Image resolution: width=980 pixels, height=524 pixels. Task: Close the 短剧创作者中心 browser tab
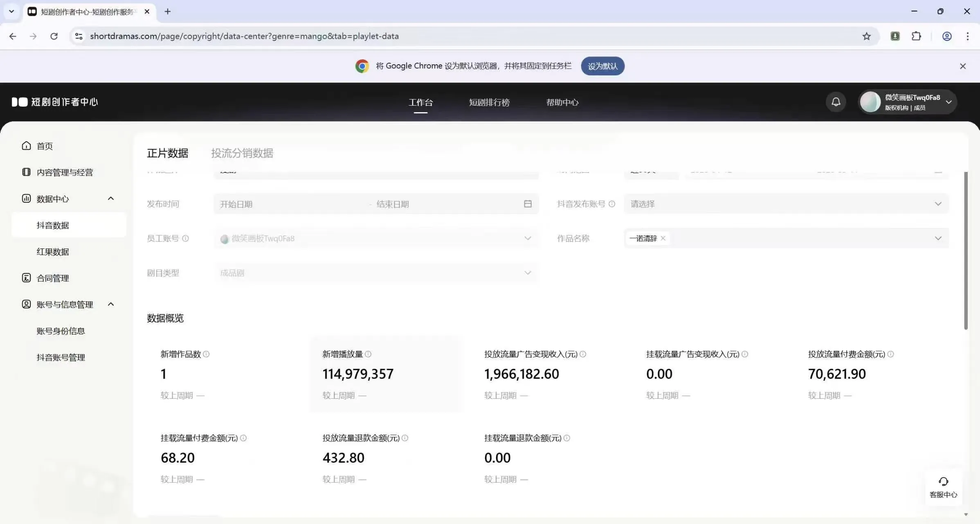(x=147, y=11)
